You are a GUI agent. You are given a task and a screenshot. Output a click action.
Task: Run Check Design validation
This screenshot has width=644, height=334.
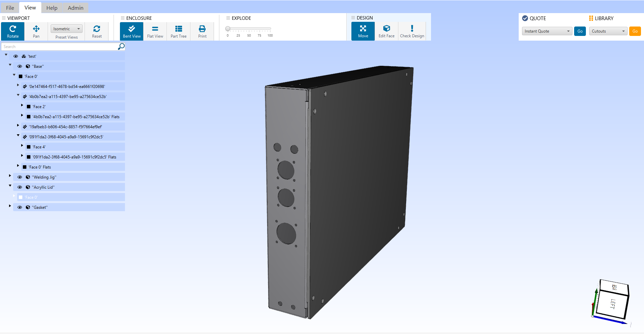(412, 31)
